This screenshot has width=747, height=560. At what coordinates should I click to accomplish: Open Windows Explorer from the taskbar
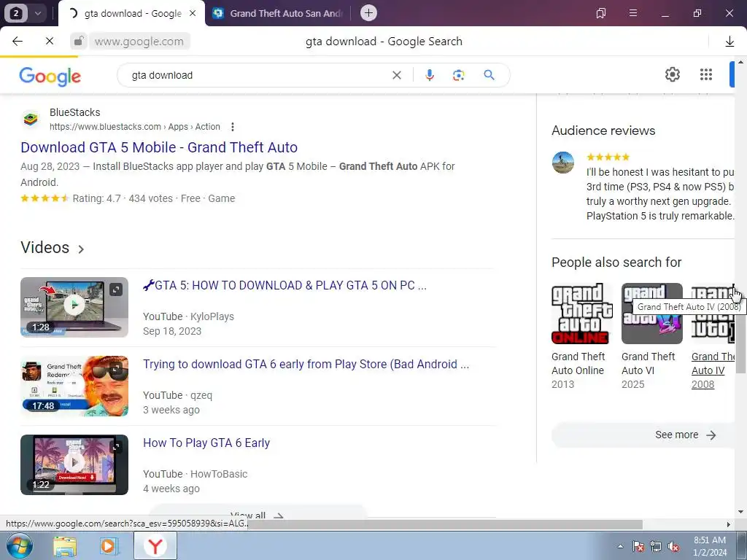(x=65, y=545)
